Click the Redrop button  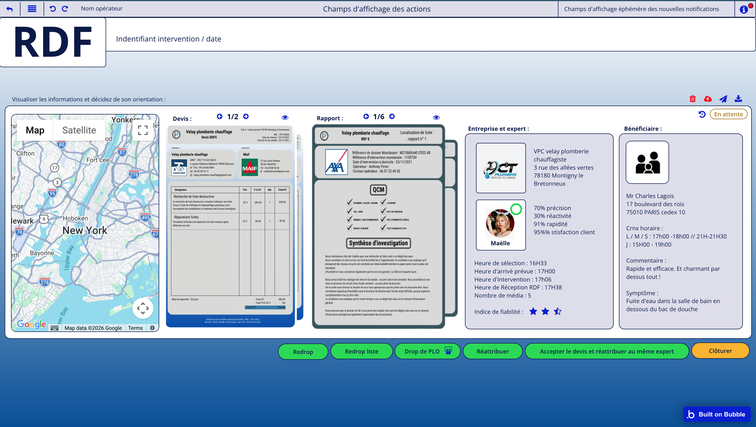(303, 351)
